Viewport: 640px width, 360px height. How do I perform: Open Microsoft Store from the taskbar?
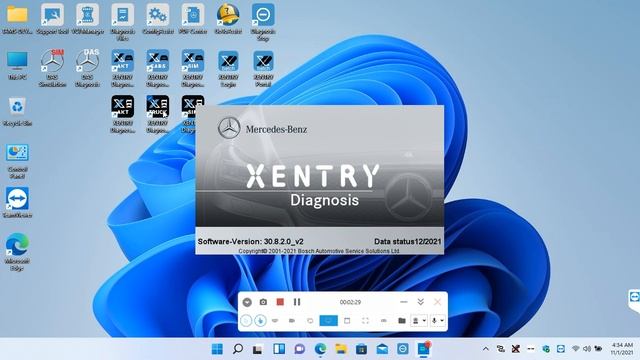tap(361, 349)
